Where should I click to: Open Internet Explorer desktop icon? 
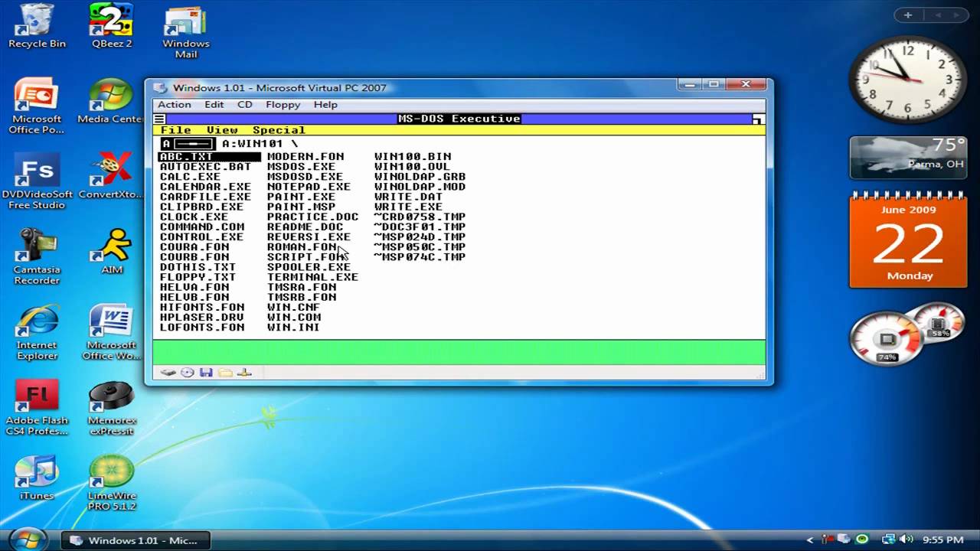tap(37, 332)
